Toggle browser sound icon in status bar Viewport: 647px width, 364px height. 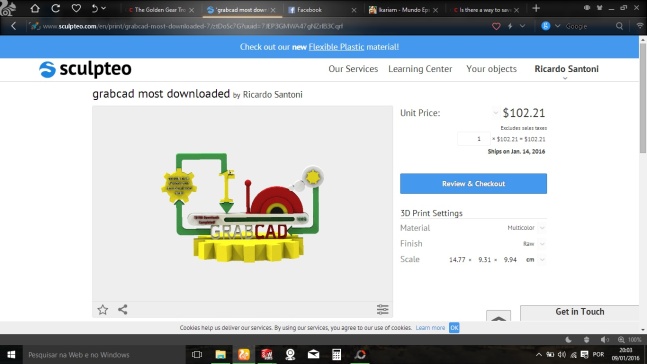point(604,340)
